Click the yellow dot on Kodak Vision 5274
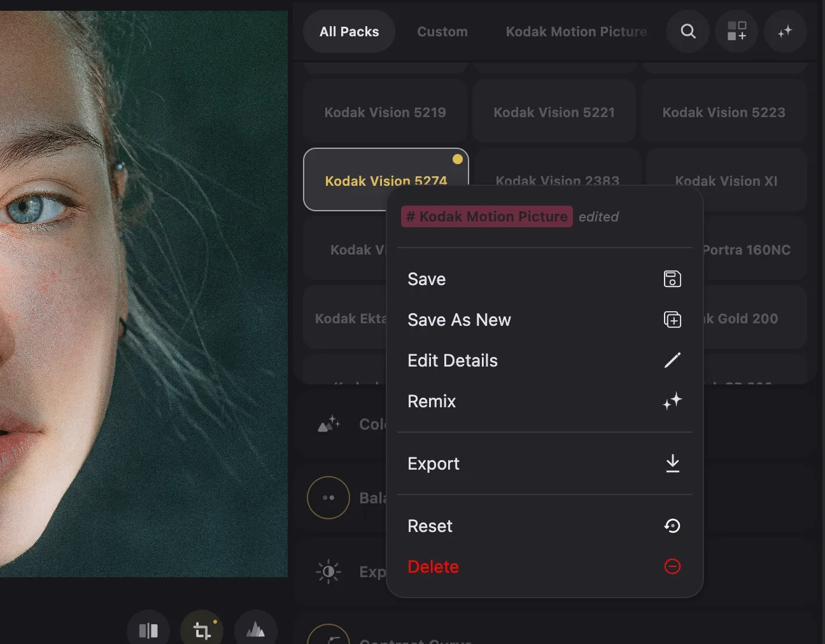This screenshot has height=644, width=825. [458, 159]
